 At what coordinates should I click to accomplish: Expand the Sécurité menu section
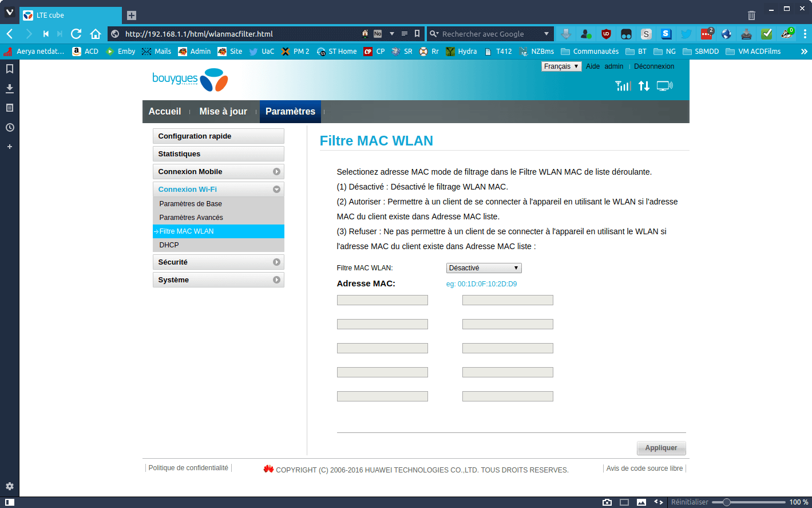(218, 262)
